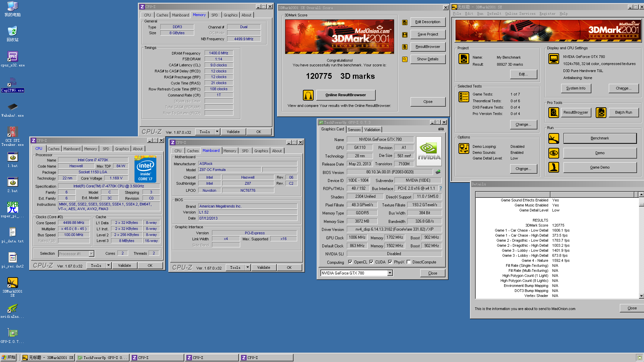Open the pi_data.txt file icon
Screen dimensions: 644x362
point(12,235)
